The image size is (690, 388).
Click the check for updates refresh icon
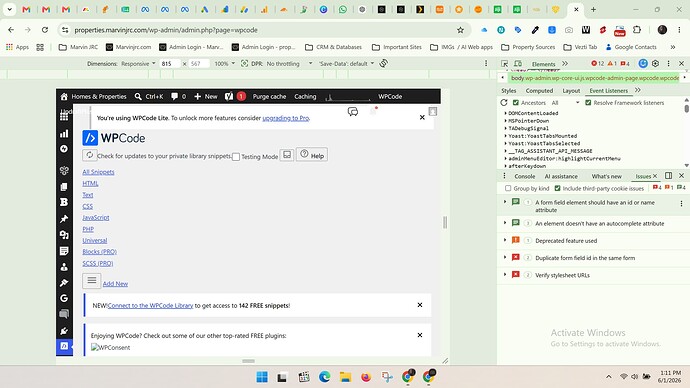(x=89, y=155)
